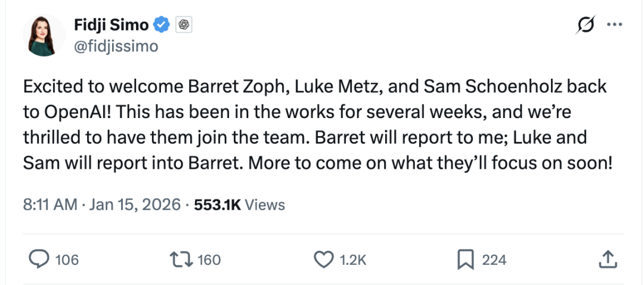
Task: Bookmark the tweet using the bookmark icon
Action: coord(465,259)
